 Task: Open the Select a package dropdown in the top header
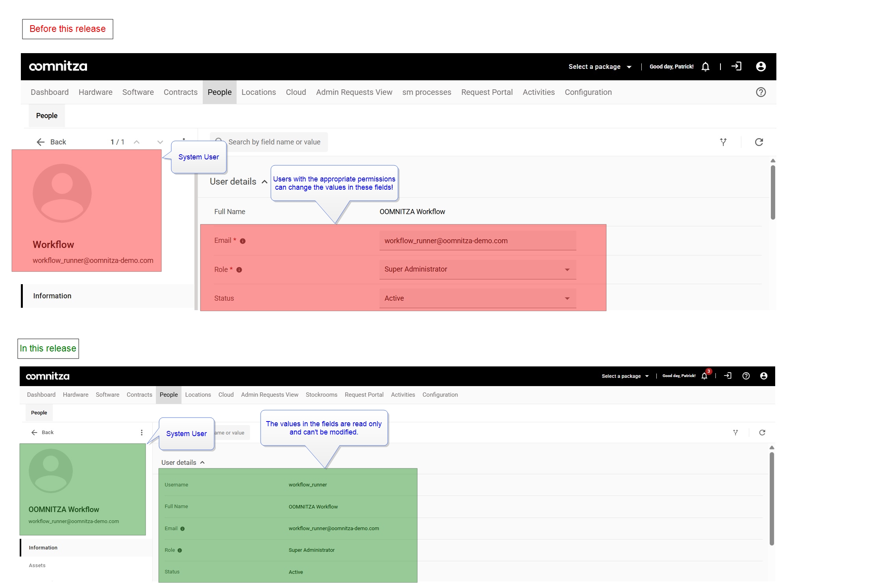pyautogui.click(x=600, y=67)
